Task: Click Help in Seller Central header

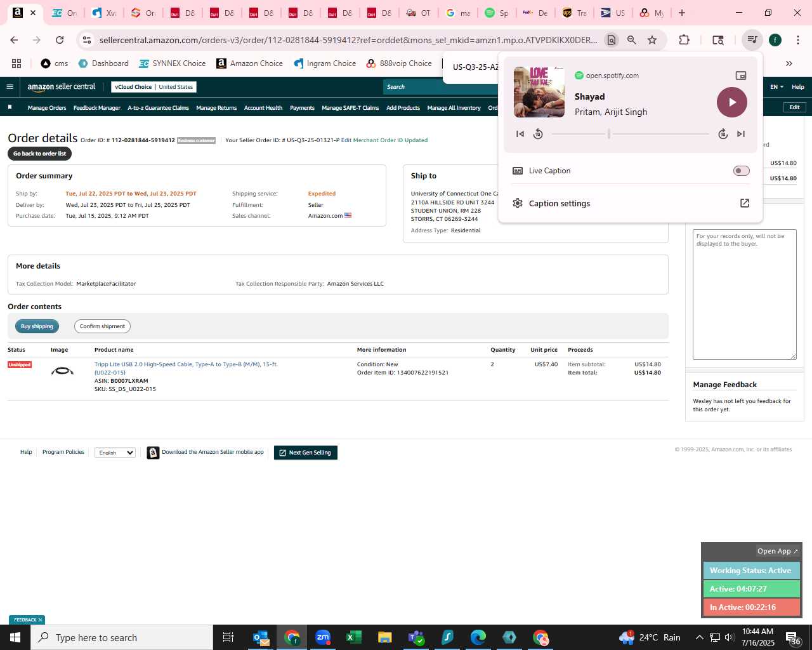Action: pos(798,87)
